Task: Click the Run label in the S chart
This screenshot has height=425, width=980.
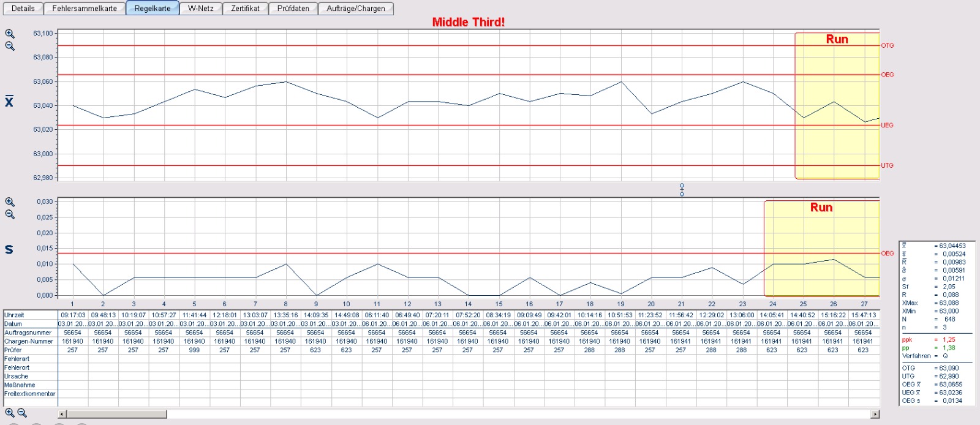Action: tap(821, 208)
